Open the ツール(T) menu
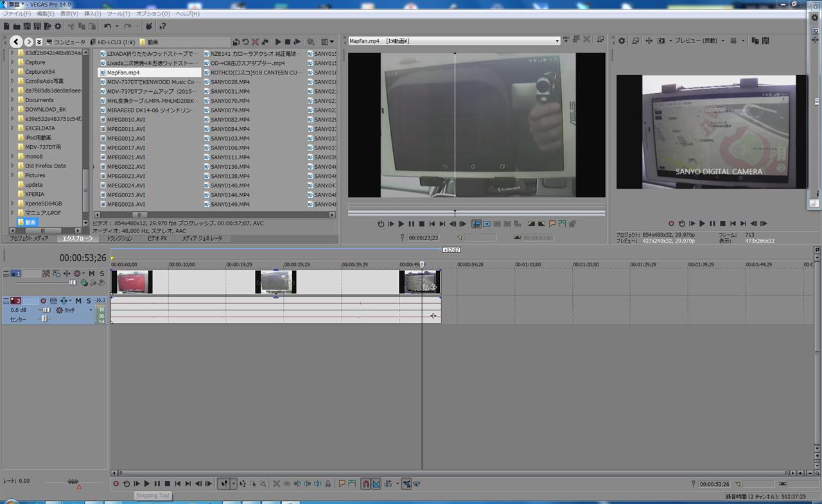 (x=118, y=13)
